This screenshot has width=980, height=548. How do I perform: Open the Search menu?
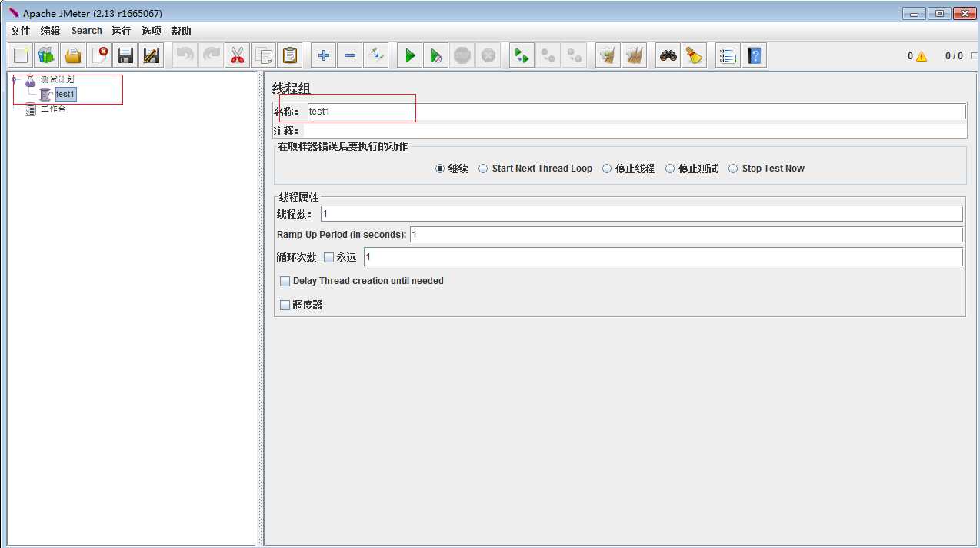[87, 31]
